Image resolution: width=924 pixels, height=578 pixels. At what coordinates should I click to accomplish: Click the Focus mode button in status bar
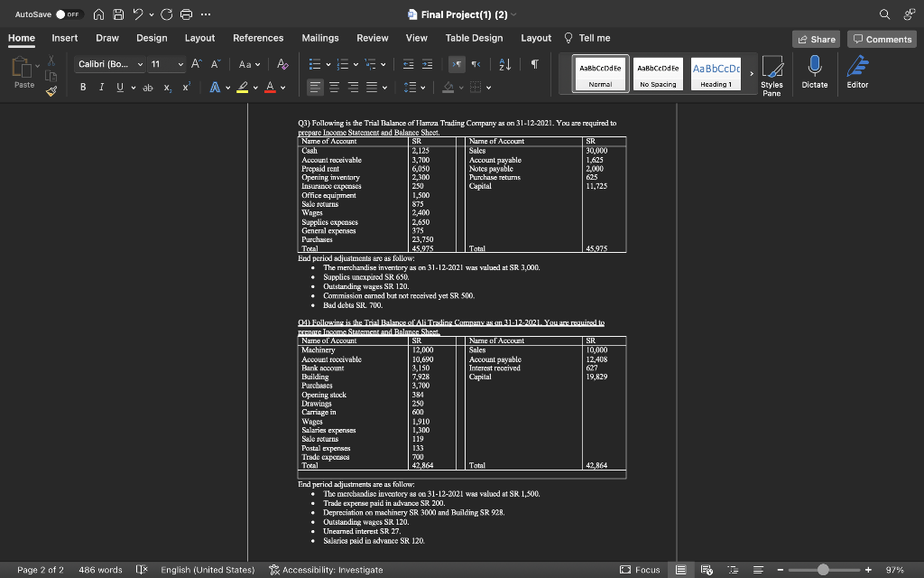click(640, 570)
